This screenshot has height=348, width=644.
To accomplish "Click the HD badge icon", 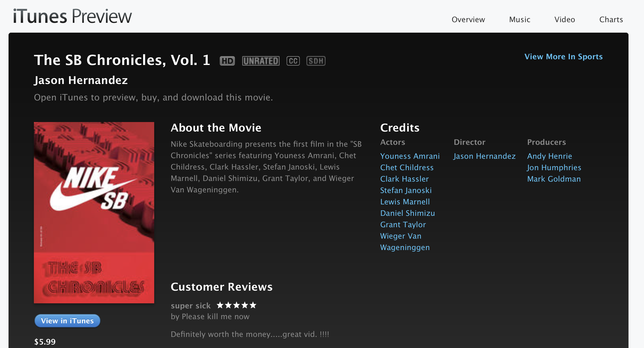I will 227,61.
